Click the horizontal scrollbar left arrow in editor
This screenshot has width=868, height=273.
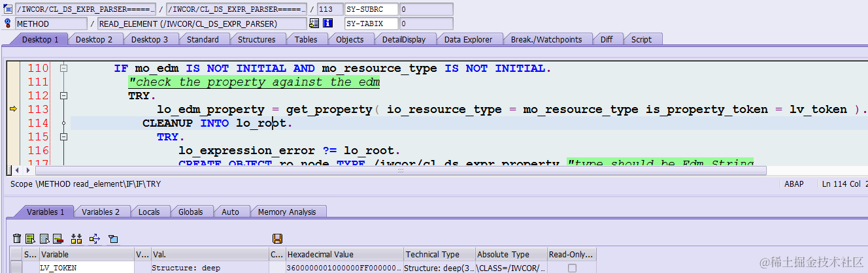pos(18,170)
